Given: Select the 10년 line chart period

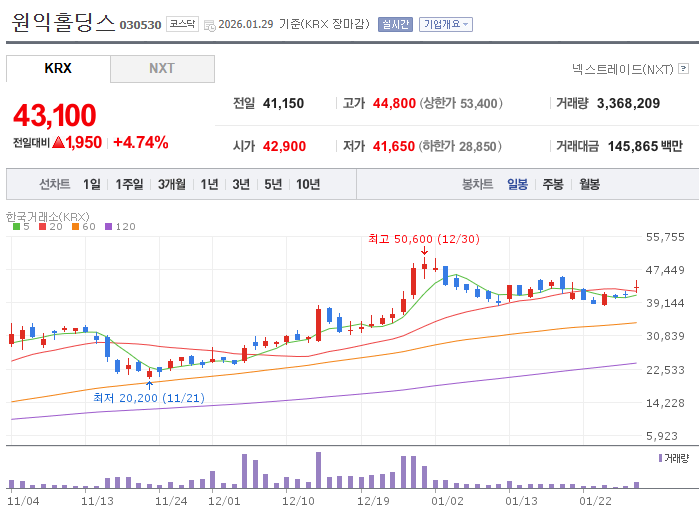Looking at the screenshot, I should 308,184.
